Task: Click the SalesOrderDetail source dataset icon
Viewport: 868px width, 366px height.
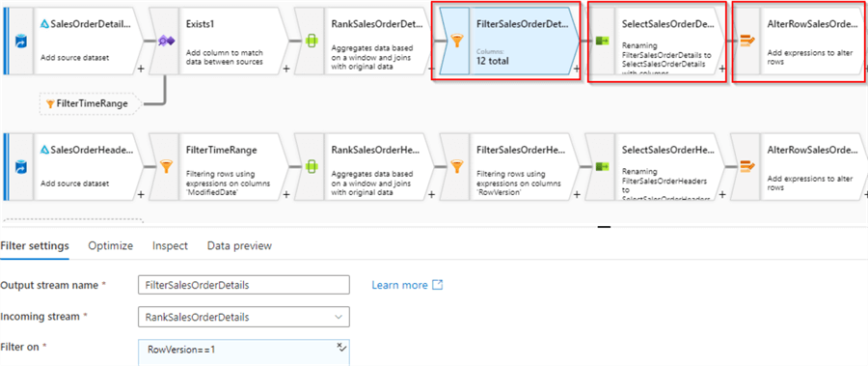Action: point(21,41)
